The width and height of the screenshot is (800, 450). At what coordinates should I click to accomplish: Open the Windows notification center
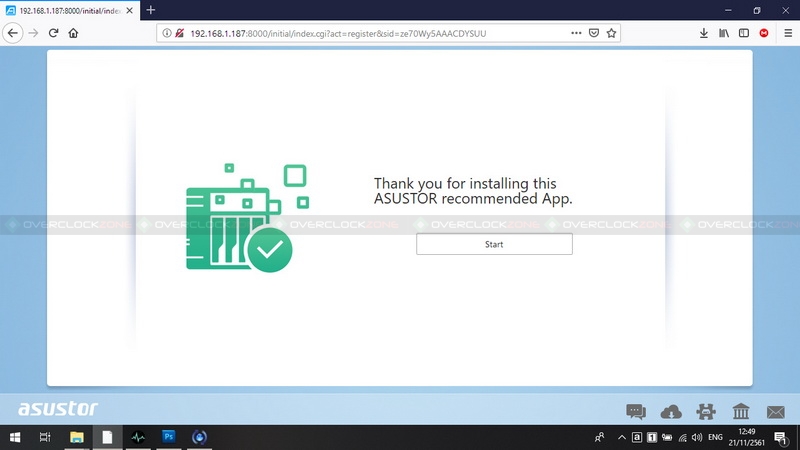pyautogui.click(x=781, y=437)
